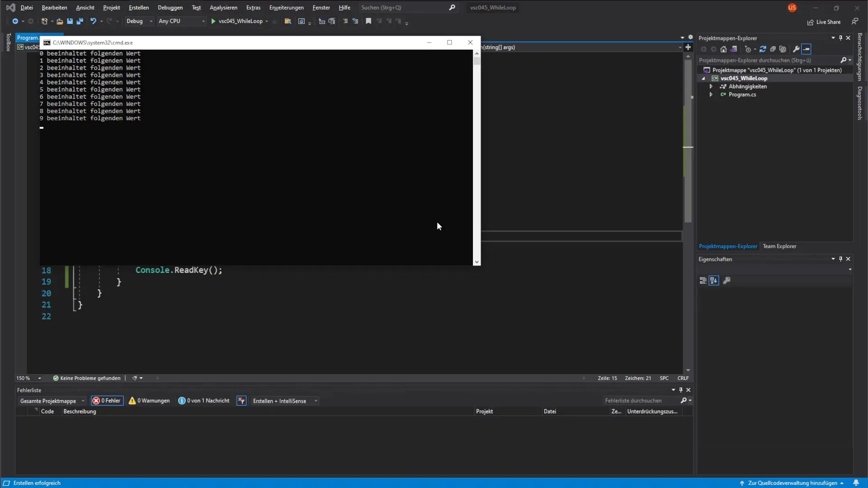868x488 pixels.
Task: Toggle alphabetical sort in Eigenschaften panel
Action: tap(714, 281)
